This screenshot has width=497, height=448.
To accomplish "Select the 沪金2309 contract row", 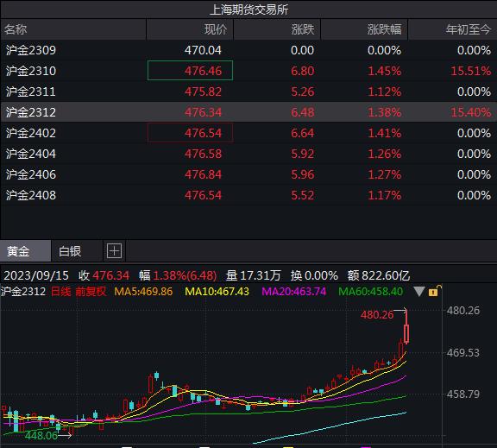I will 248,50.
